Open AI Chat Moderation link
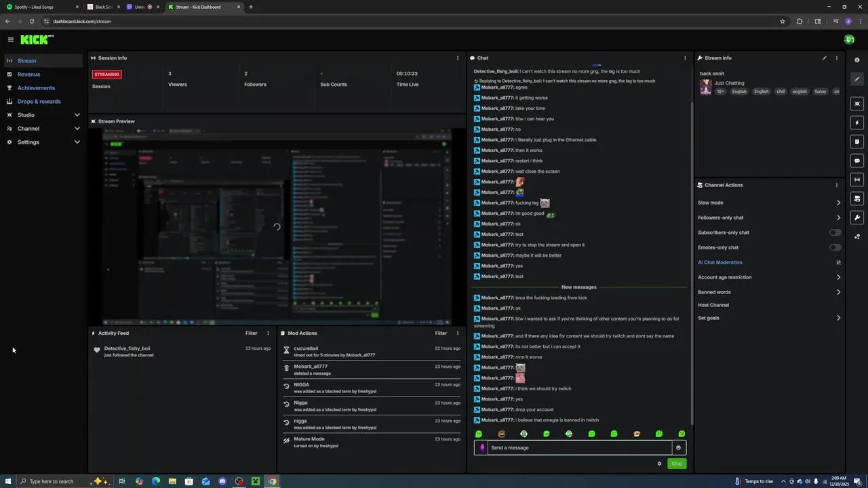 pos(720,262)
